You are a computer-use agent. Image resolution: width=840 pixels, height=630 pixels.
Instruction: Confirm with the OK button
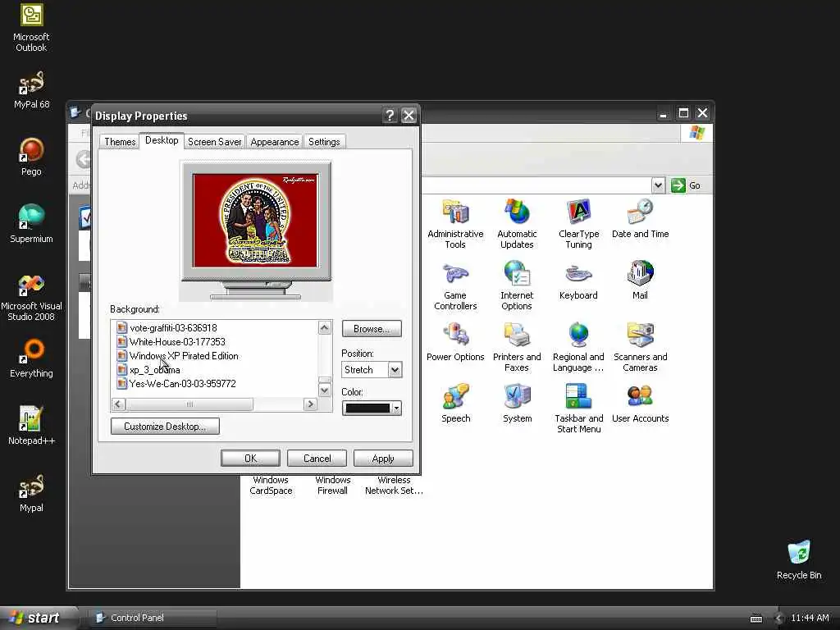pyautogui.click(x=250, y=459)
